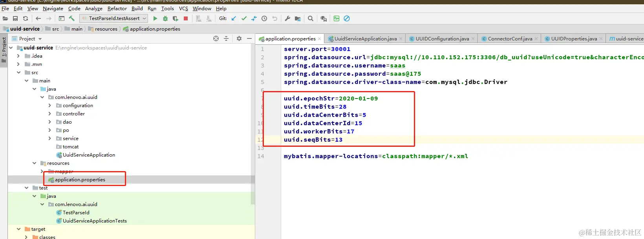Expand the service package
The image size is (644, 239).
point(49,139)
